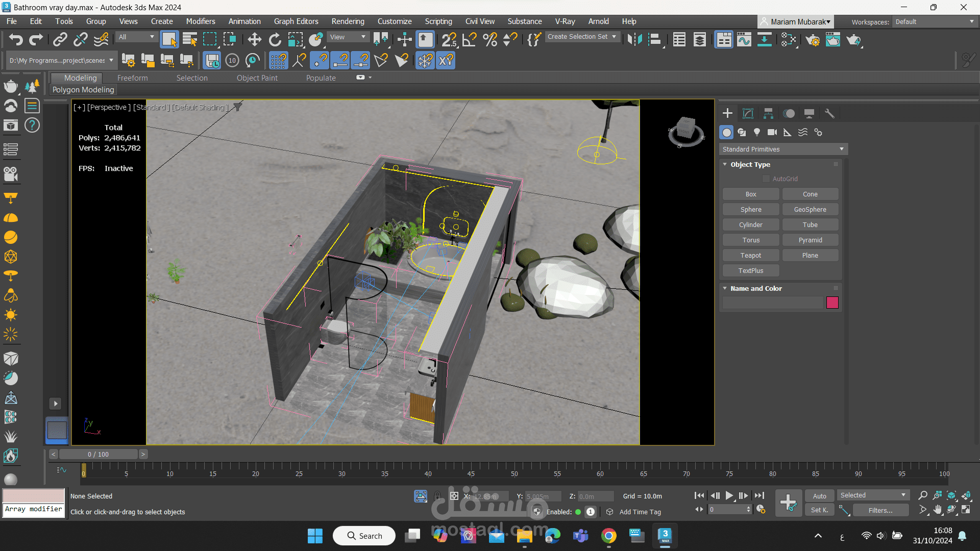Click the Render Setup teapot icon
980x551 pixels.
click(813, 40)
